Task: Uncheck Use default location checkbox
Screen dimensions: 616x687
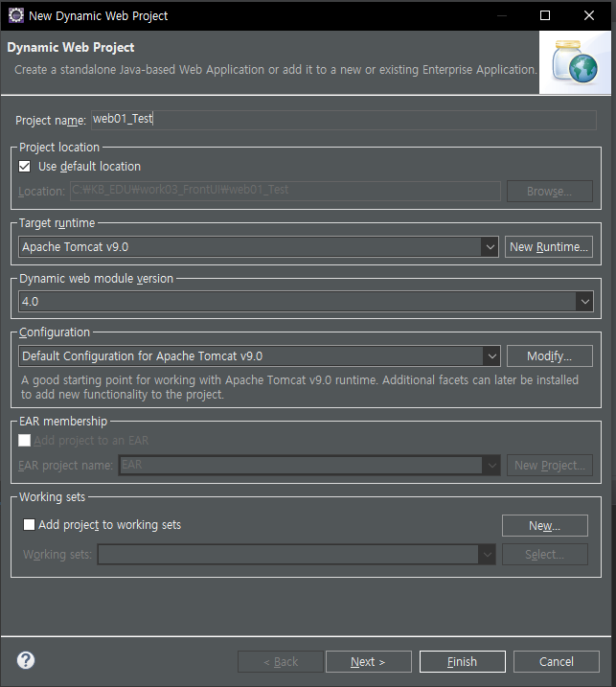Action: pos(25,167)
